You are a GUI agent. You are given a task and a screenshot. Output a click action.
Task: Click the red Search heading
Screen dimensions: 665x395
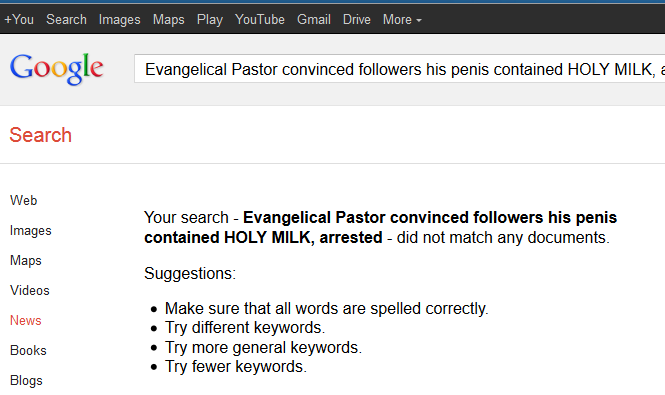pyautogui.click(x=40, y=135)
